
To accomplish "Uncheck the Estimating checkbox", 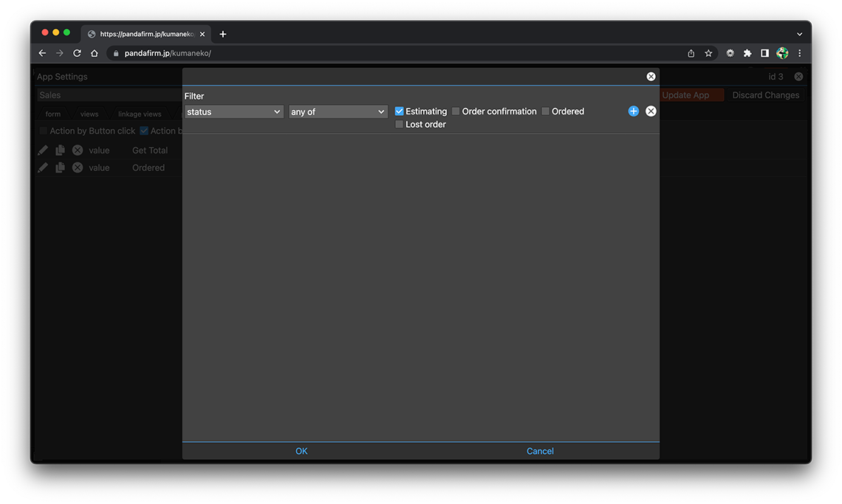I will point(400,111).
